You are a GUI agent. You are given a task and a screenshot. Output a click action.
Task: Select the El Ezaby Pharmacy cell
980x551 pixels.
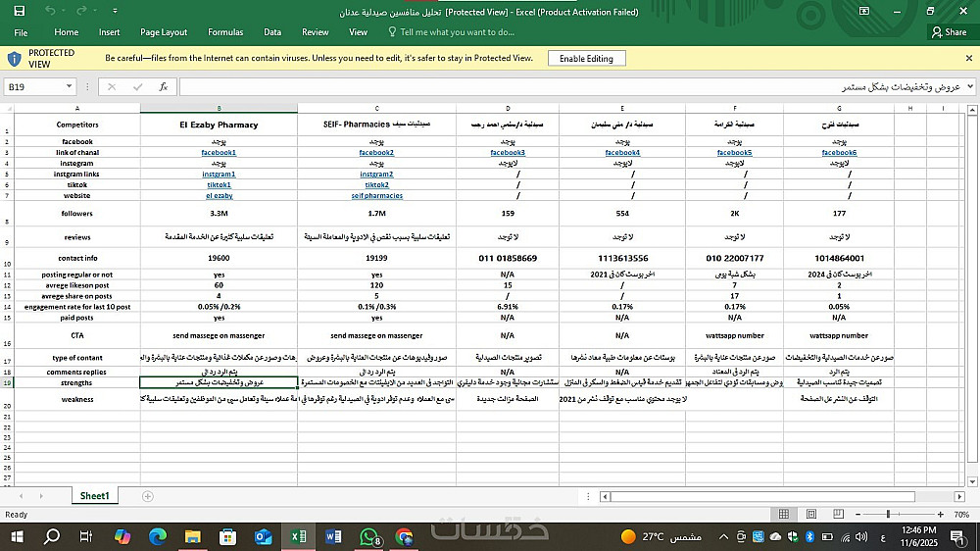219,125
